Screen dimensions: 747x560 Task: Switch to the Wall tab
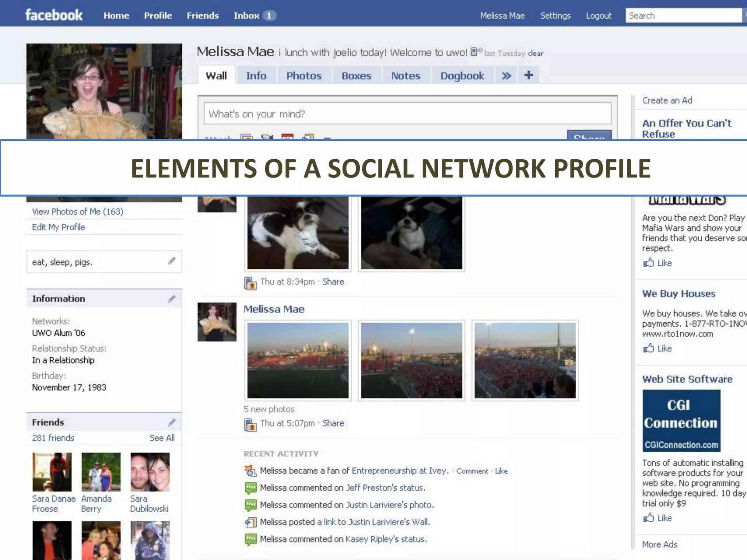(216, 75)
